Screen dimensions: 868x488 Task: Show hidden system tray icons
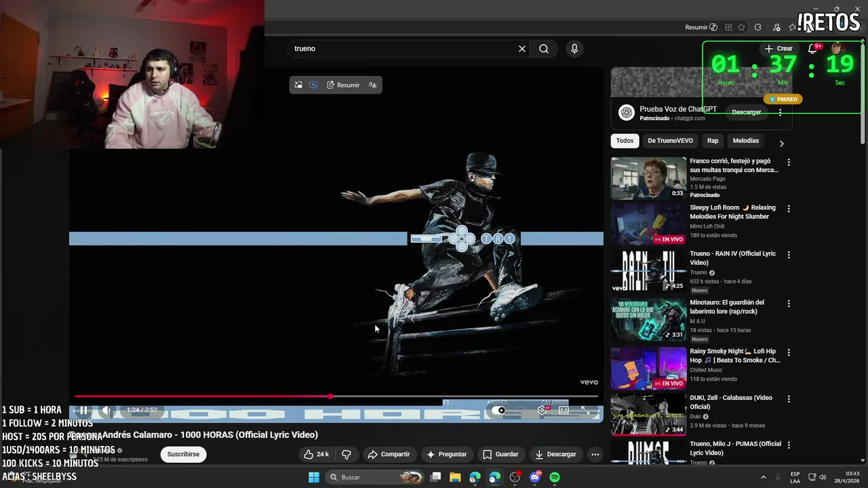pos(763,477)
